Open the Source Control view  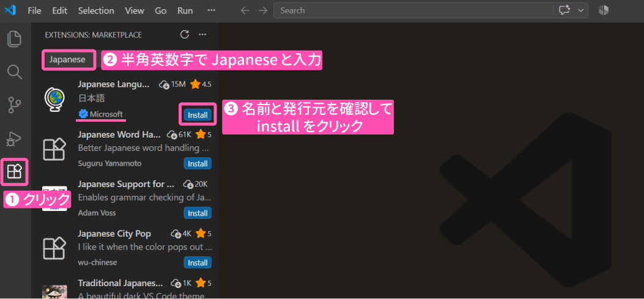[x=15, y=106]
